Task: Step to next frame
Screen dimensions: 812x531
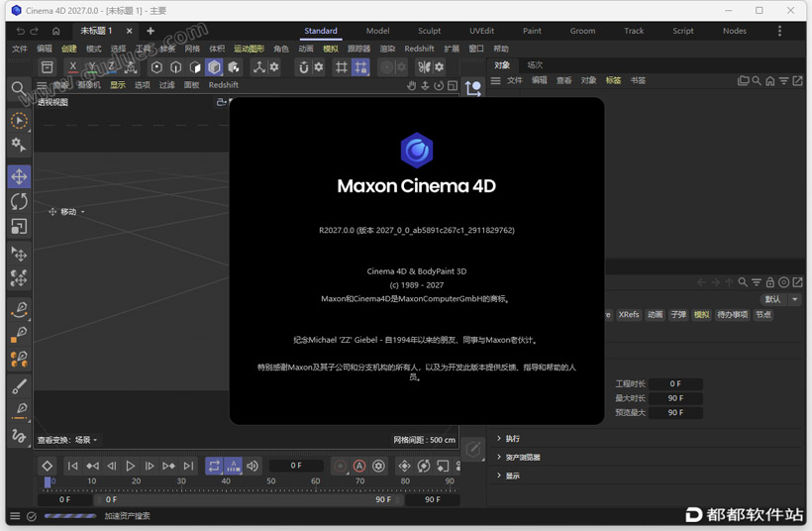Action: (x=150, y=466)
